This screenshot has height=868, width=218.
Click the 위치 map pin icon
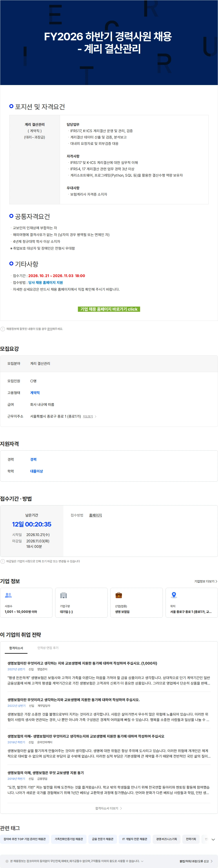pos(174,595)
